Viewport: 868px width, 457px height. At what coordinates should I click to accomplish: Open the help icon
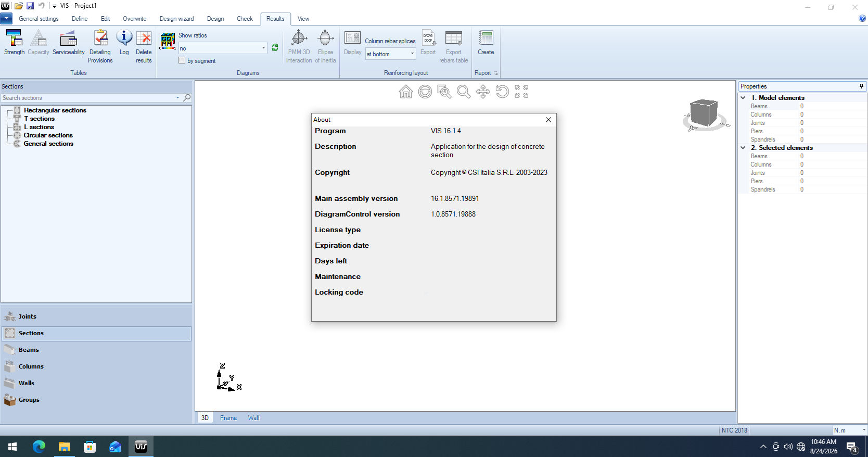point(862,18)
